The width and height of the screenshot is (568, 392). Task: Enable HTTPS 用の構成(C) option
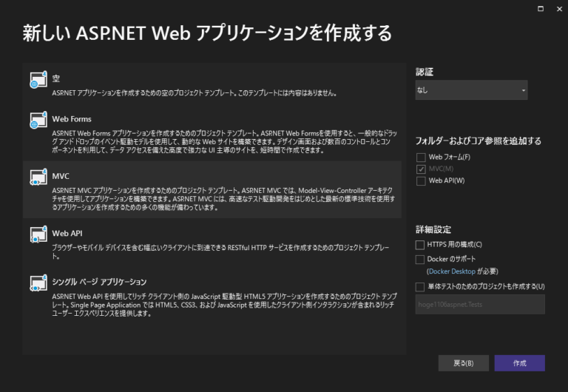pyautogui.click(x=421, y=244)
